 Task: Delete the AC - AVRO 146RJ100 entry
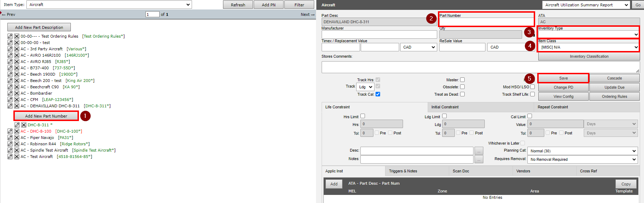(17, 55)
